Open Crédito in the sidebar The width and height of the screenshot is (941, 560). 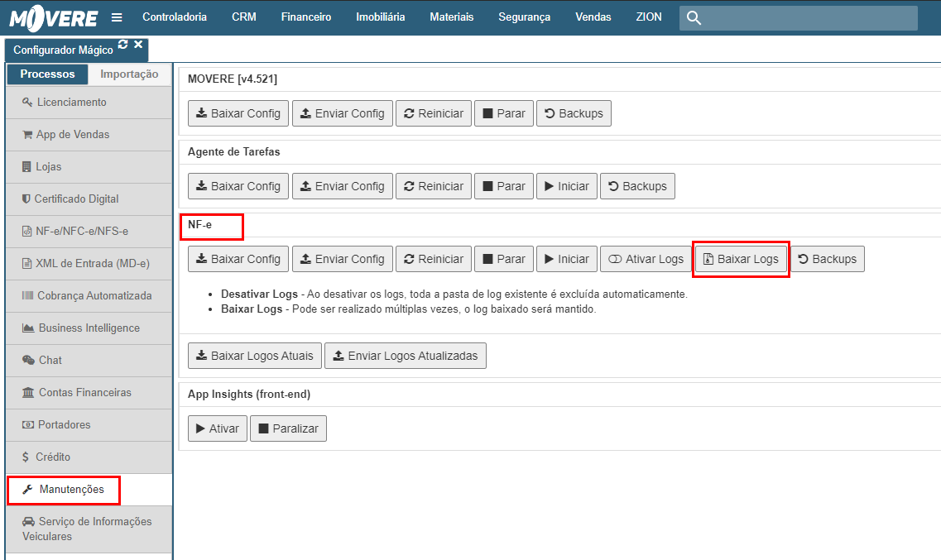click(89, 457)
